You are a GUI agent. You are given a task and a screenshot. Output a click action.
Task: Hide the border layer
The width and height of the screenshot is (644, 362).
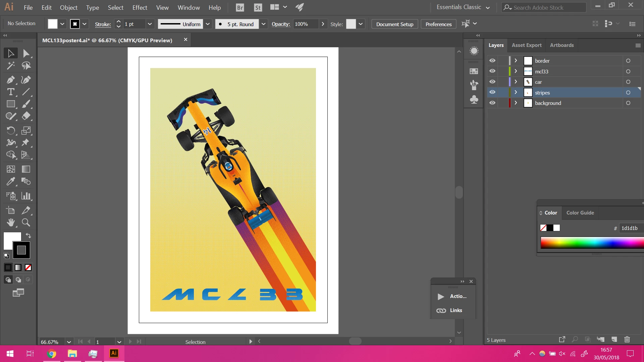(x=492, y=61)
